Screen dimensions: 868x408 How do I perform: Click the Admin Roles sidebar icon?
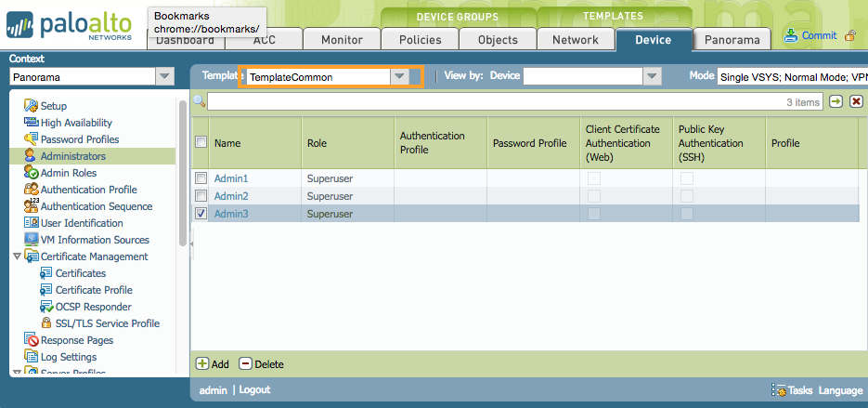32,173
